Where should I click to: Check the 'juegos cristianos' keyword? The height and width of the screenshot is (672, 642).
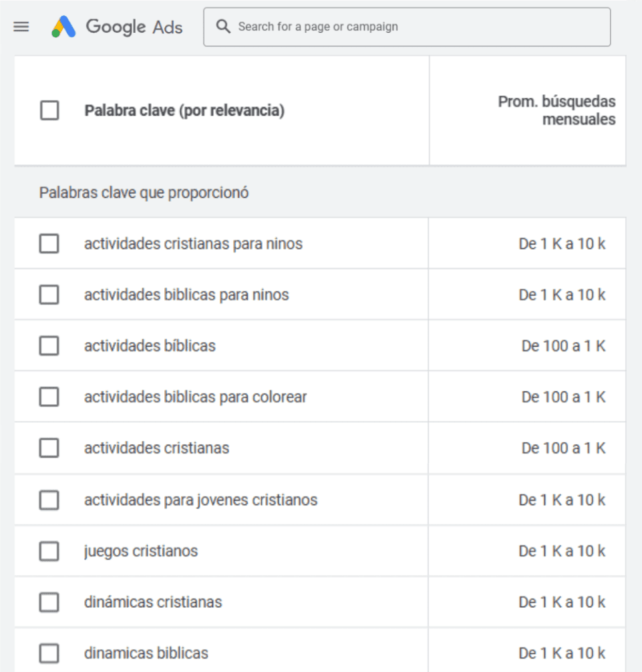pos(49,551)
